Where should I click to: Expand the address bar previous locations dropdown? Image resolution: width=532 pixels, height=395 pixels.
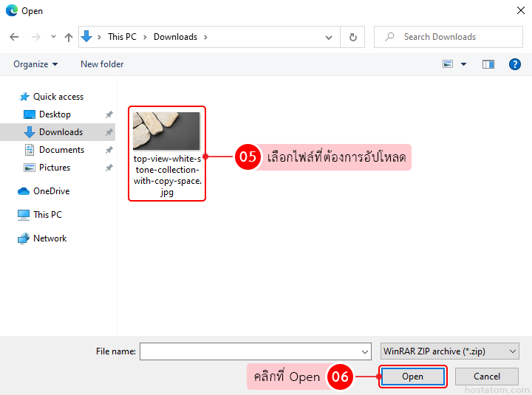click(x=329, y=37)
